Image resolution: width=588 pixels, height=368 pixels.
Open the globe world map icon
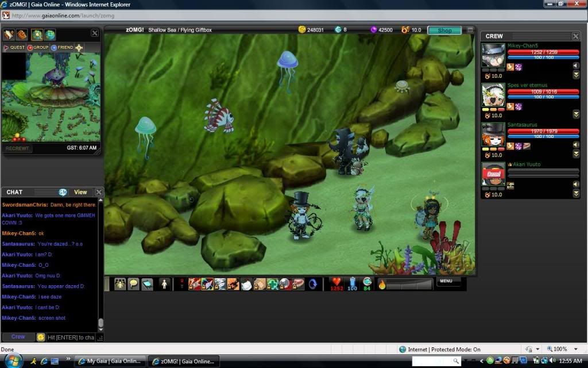[49, 34]
